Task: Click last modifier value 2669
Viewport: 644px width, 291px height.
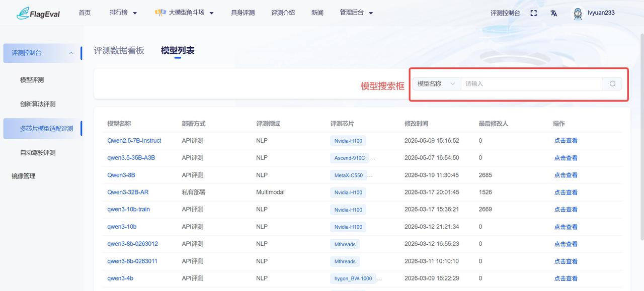Action: tap(486, 209)
